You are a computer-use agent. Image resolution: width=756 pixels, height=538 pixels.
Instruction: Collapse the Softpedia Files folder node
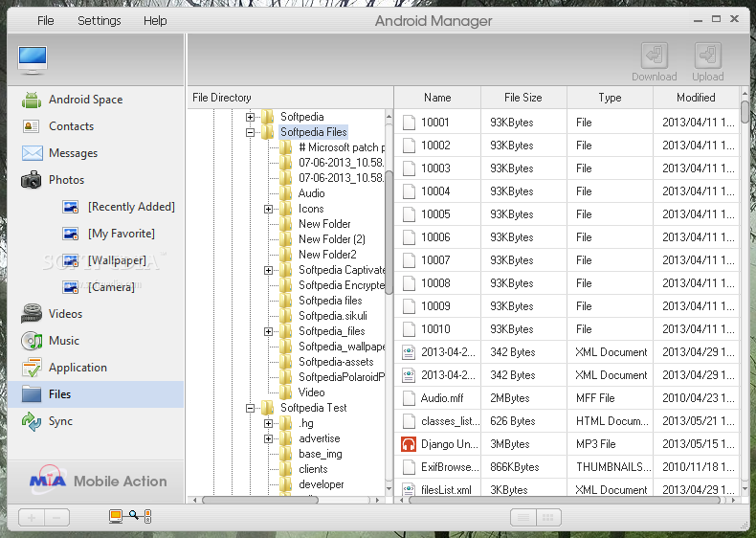(250, 132)
